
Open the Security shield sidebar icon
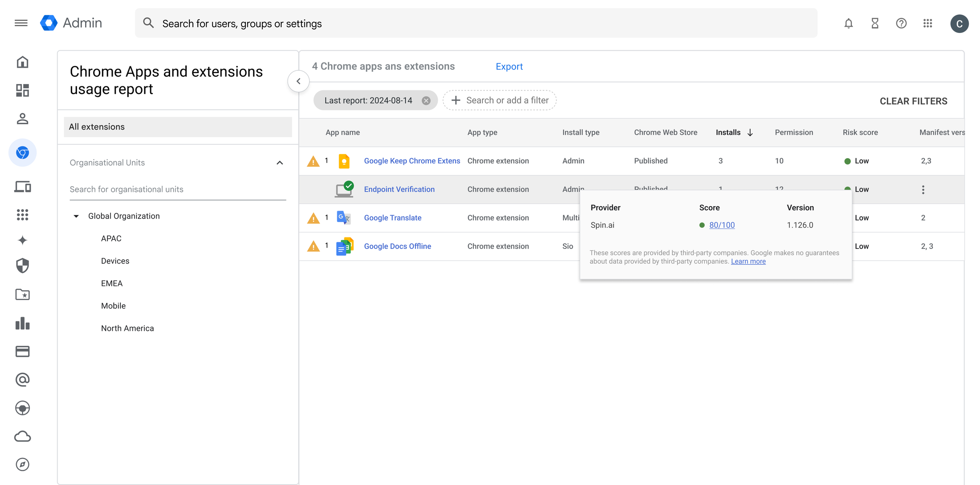[x=22, y=266]
